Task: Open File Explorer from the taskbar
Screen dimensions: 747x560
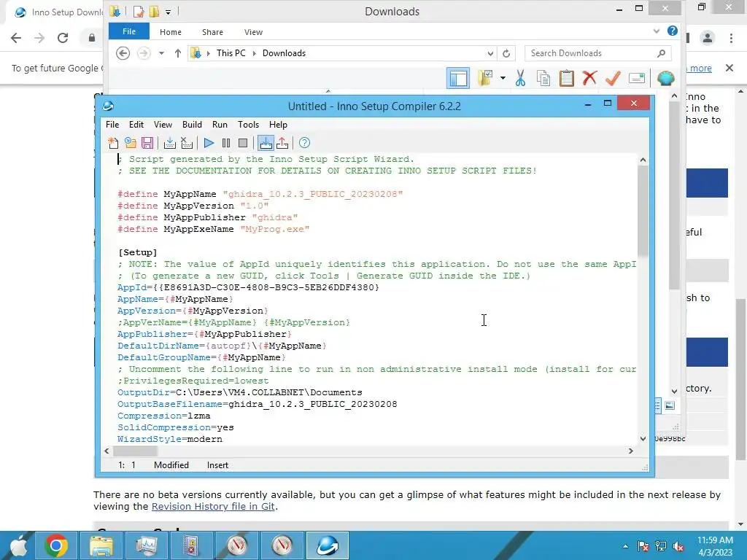Action: click(x=101, y=545)
